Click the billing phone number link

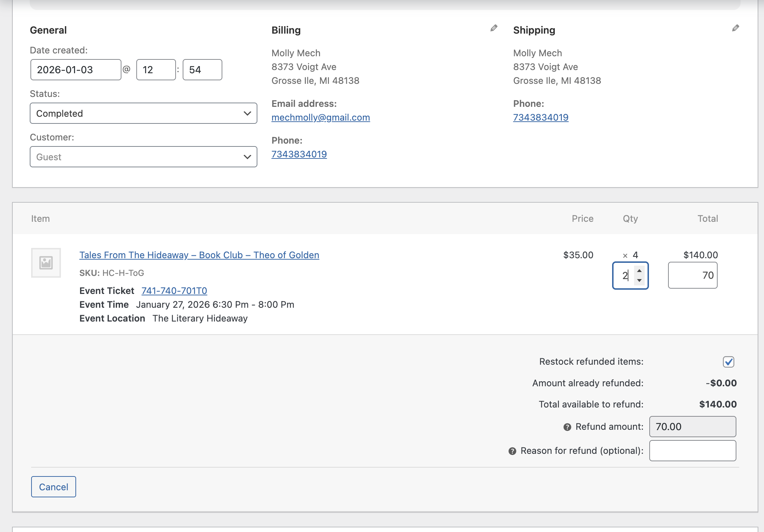299,154
